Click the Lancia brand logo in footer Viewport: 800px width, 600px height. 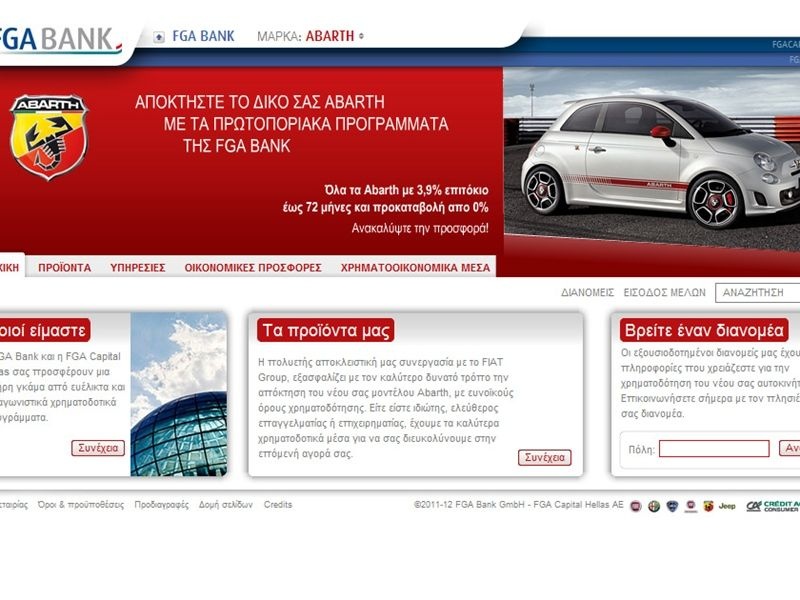coord(670,505)
